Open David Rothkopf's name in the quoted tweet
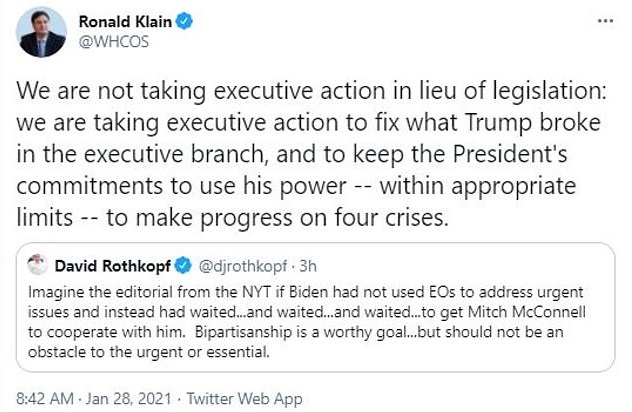 [114, 267]
